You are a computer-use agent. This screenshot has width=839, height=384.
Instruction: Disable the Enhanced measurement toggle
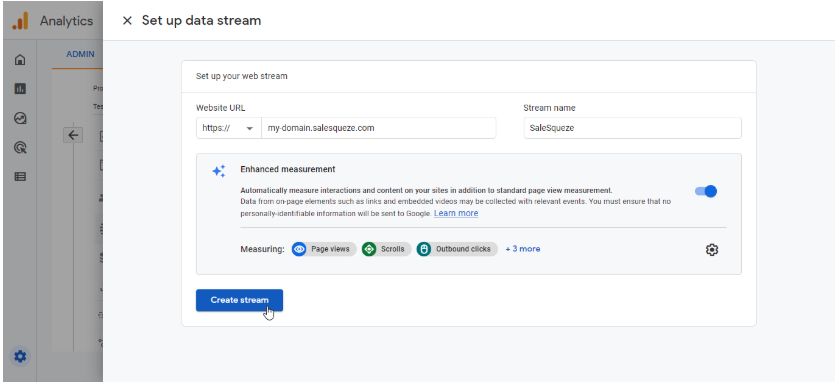click(706, 191)
